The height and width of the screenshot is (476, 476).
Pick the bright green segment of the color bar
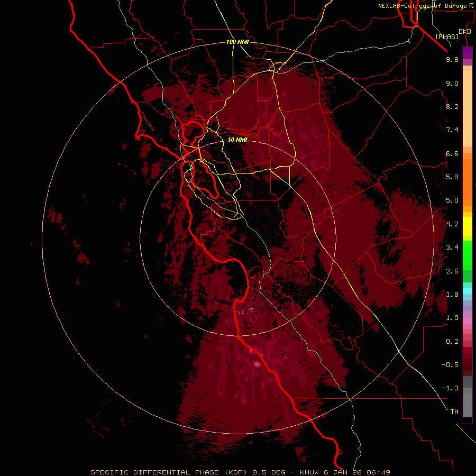[467, 256]
